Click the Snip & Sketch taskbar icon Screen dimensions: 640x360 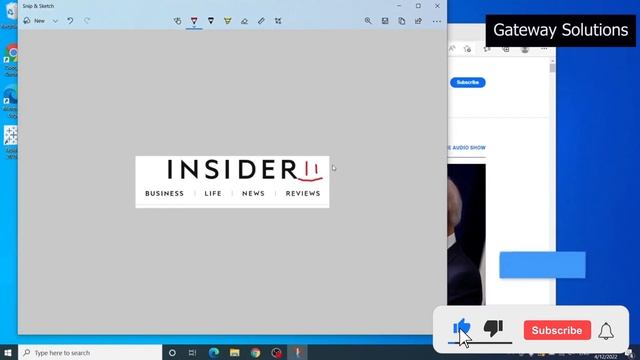point(298,353)
